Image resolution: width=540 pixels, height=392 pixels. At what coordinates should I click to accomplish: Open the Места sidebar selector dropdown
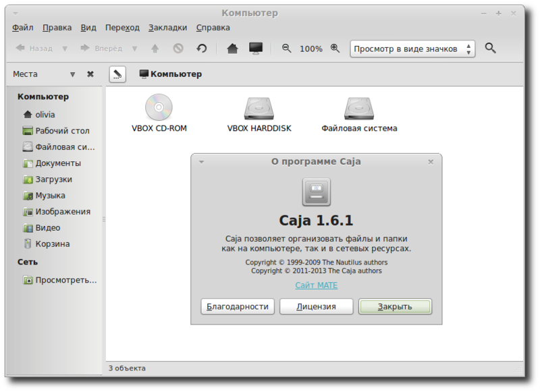click(72, 74)
